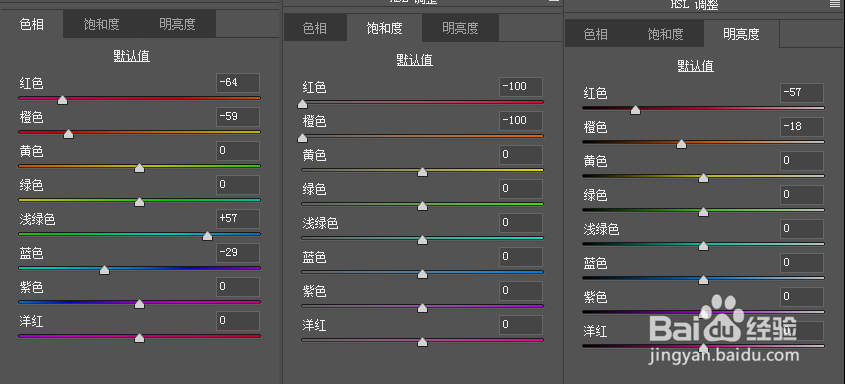The image size is (845, 384).
Task: Click 橙色 hue value field showing -59
Action: point(238,117)
